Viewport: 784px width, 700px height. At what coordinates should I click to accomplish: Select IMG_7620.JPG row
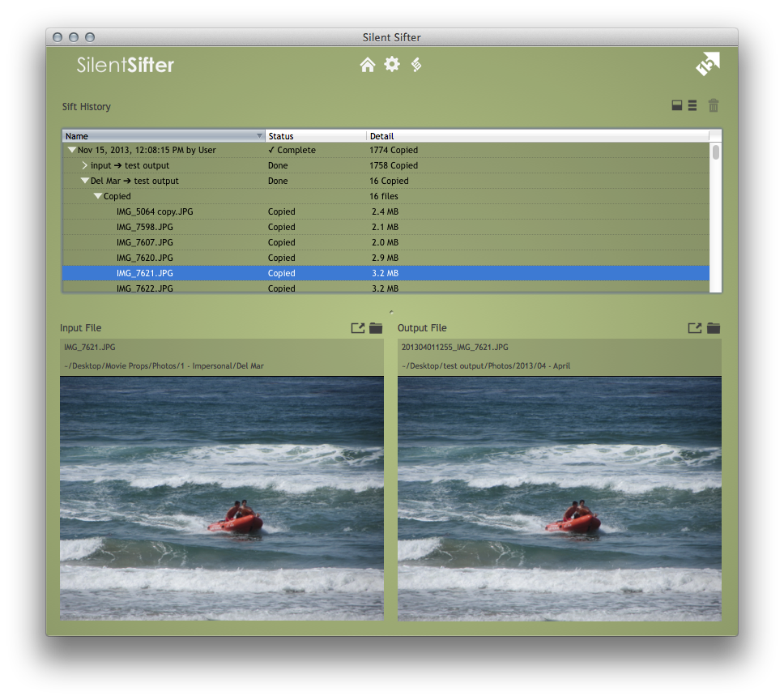(386, 258)
